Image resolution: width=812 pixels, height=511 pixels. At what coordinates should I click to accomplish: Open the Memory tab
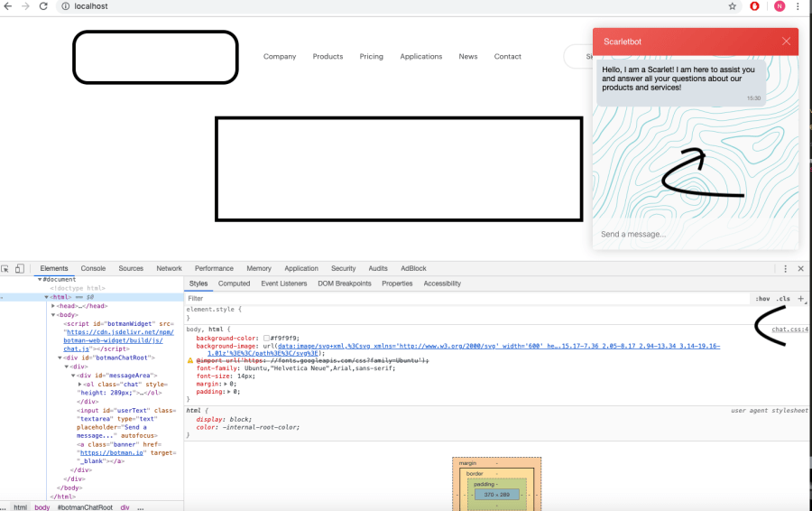click(x=259, y=268)
